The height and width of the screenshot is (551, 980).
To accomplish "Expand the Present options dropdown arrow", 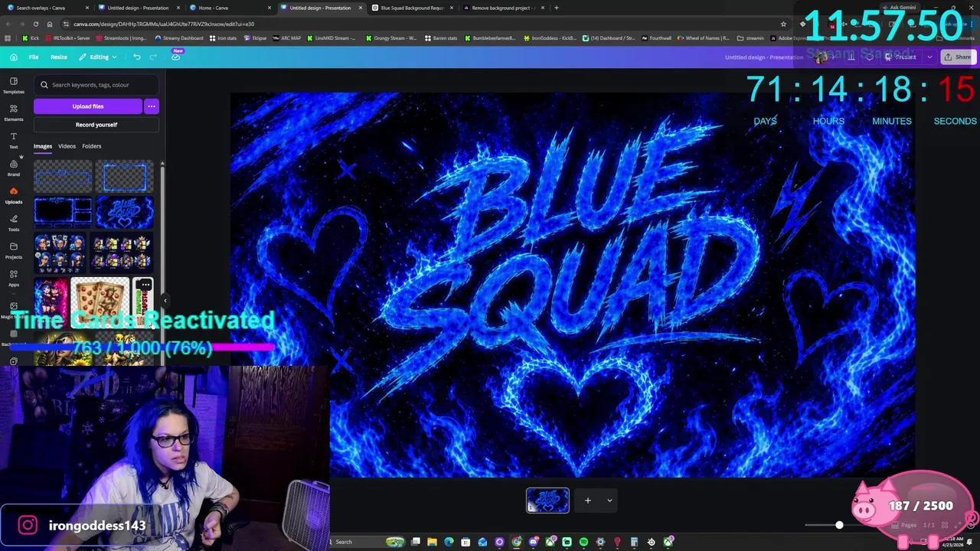I will [929, 57].
